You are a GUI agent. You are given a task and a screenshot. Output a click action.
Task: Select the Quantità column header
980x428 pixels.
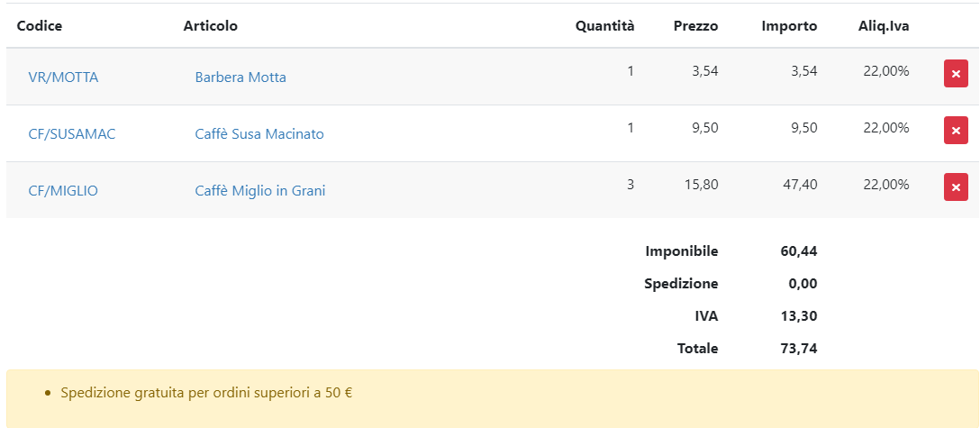604,26
